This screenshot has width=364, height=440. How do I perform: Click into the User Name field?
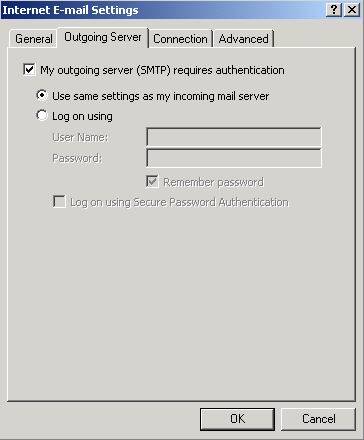click(234, 137)
